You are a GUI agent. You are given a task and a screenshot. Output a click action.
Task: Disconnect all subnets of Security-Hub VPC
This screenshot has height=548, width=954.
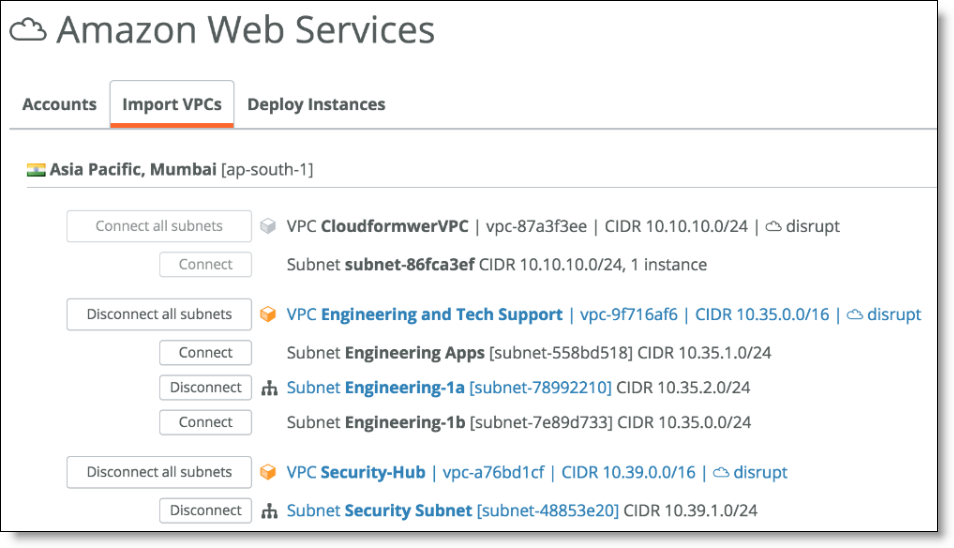[x=159, y=472]
